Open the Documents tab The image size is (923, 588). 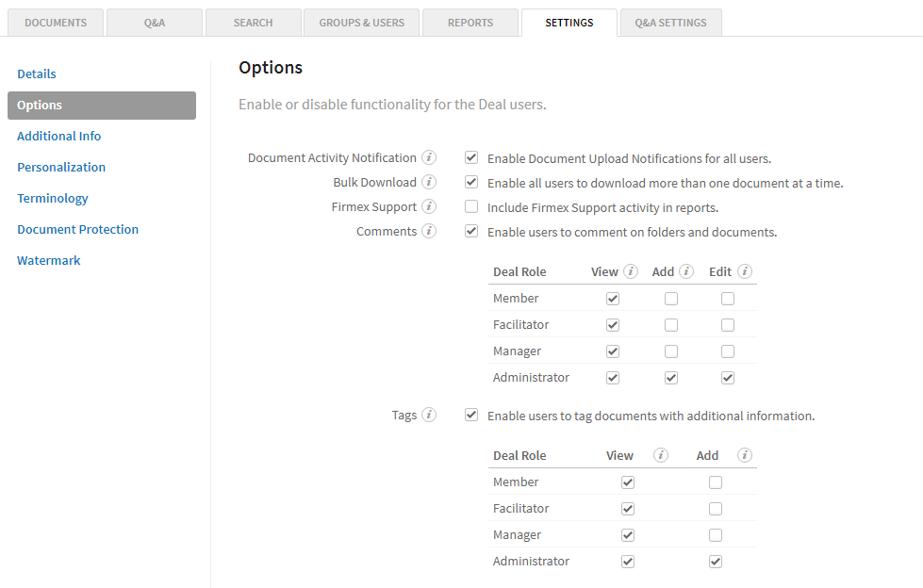pyautogui.click(x=56, y=23)
